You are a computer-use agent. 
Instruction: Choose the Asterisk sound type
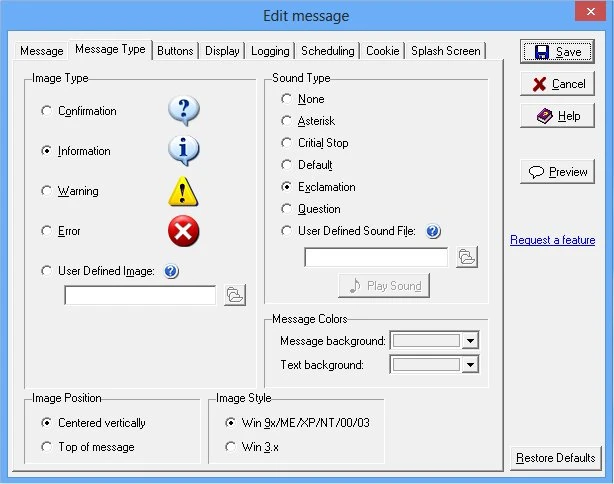(287, 121)
